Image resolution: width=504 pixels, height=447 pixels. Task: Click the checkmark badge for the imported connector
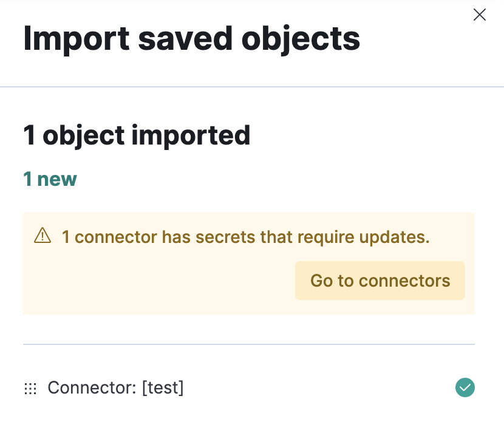[465, 387]
